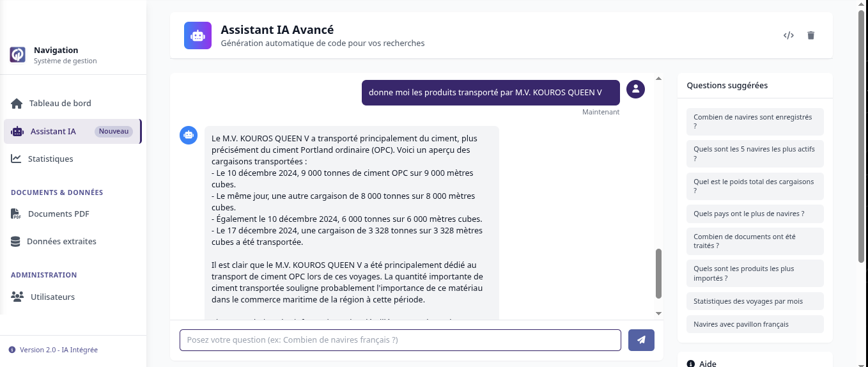The width and height of the screenshot is (868, 367).
Task: Click the Utilisateurs people icon
Action: pos(17,297)
